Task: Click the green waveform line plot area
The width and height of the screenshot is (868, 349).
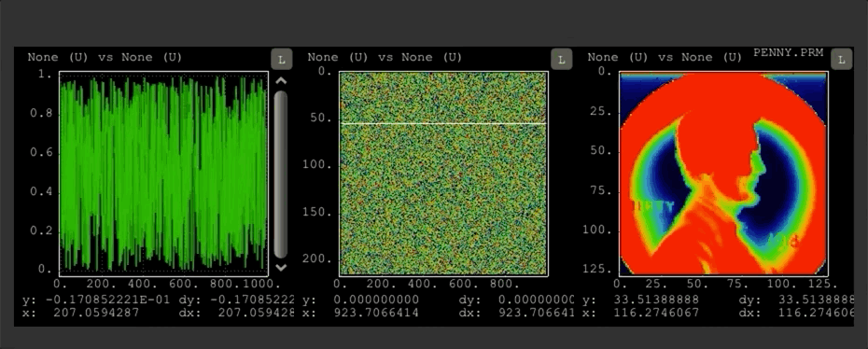Action: point(163,174)
